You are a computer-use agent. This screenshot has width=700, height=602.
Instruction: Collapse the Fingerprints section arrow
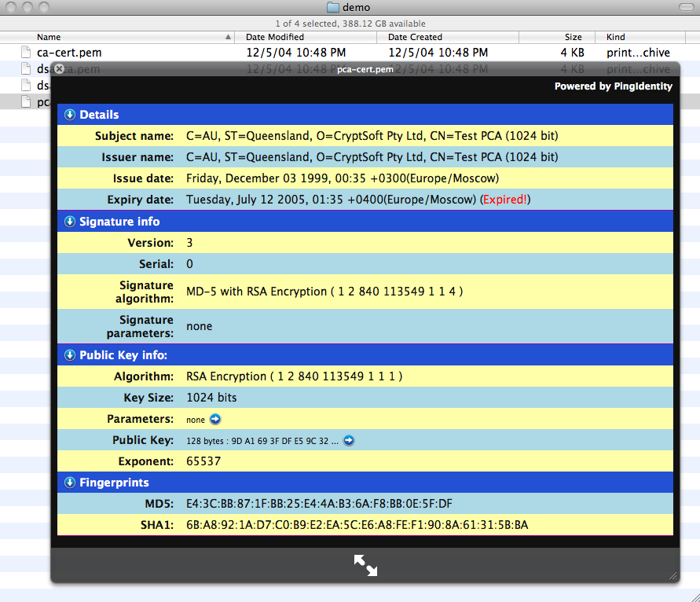click(x=70, y=483)
